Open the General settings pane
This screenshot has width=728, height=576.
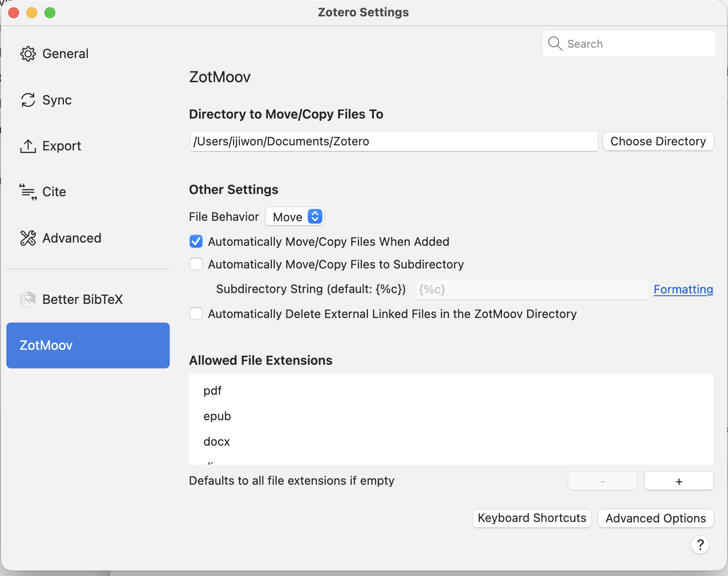88,54
